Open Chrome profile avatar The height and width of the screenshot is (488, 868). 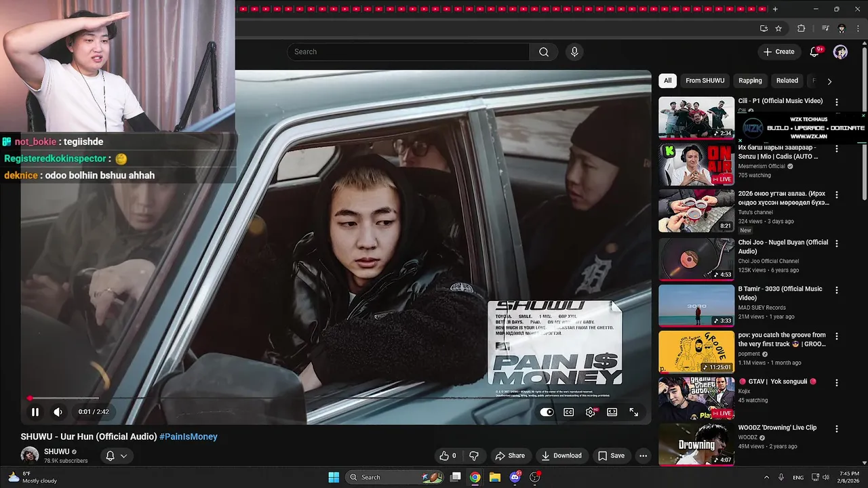[x=842, y=28]
